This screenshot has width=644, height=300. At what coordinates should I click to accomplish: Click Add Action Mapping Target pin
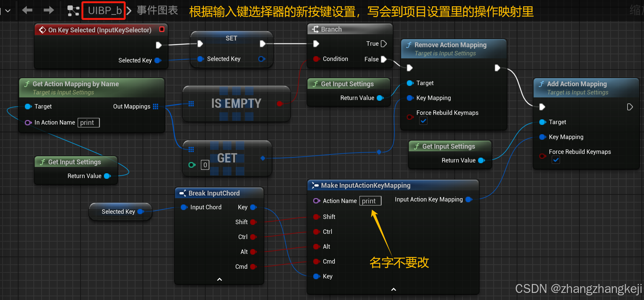(542, 122)
